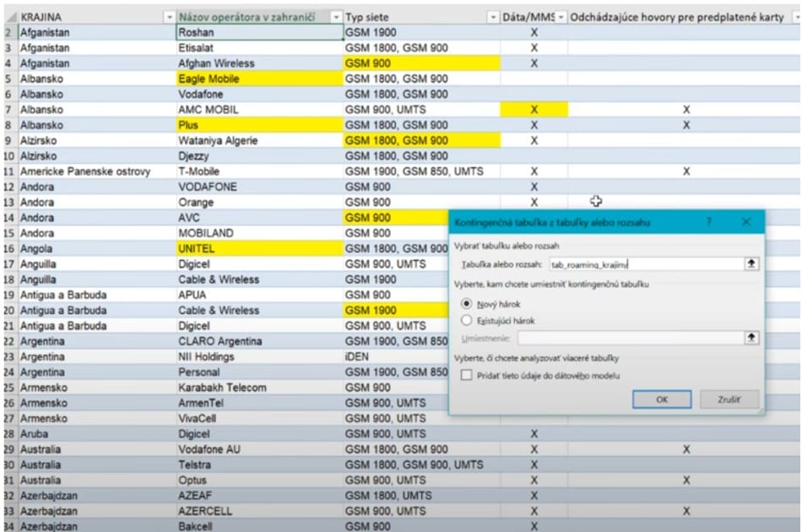Select the yellow-highlighted X in row 7
The width and height of the screenshot is (802, 532).
pos(534,110)
